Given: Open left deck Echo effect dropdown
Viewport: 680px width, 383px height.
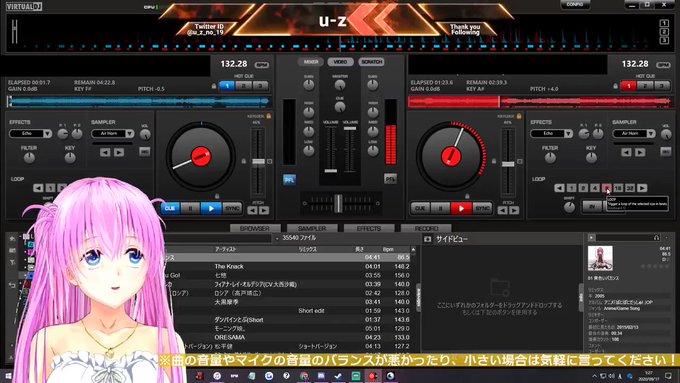Looking at the screenshot, I should tap(47, 134).
